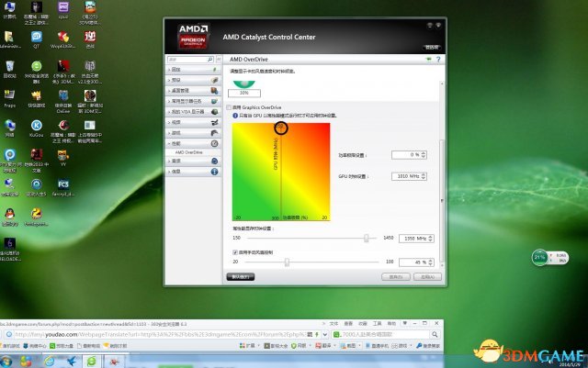Increase the GPU clock 1010 MHz stepper
The image size is (588, 368).
pos(424,174)
